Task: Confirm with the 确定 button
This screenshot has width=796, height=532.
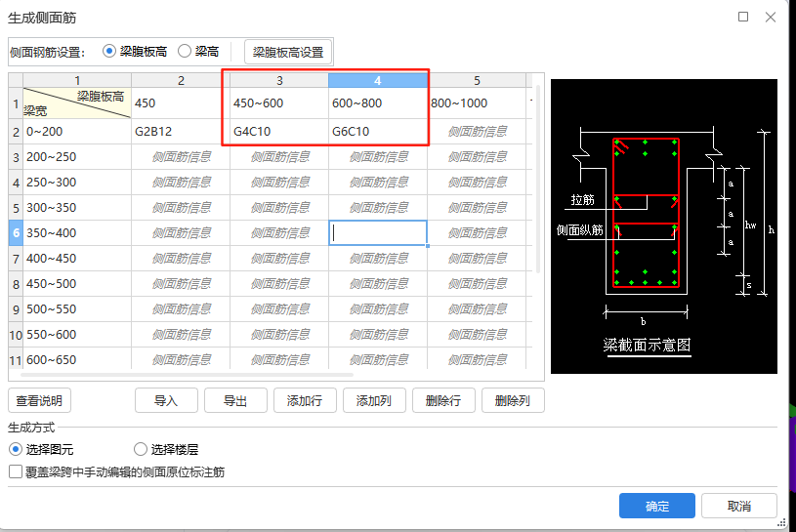Action: [x=657, y=506]
